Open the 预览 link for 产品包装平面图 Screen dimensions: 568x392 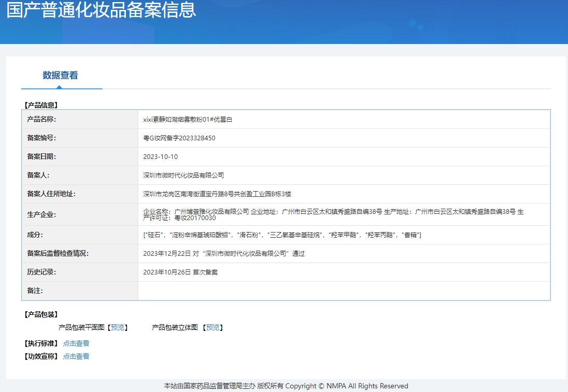pyautogui.click(x=118, y=327)
